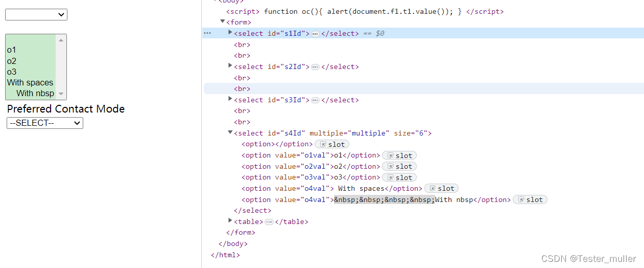
Task: Collapse the form element node
Action: coord(223,21)
